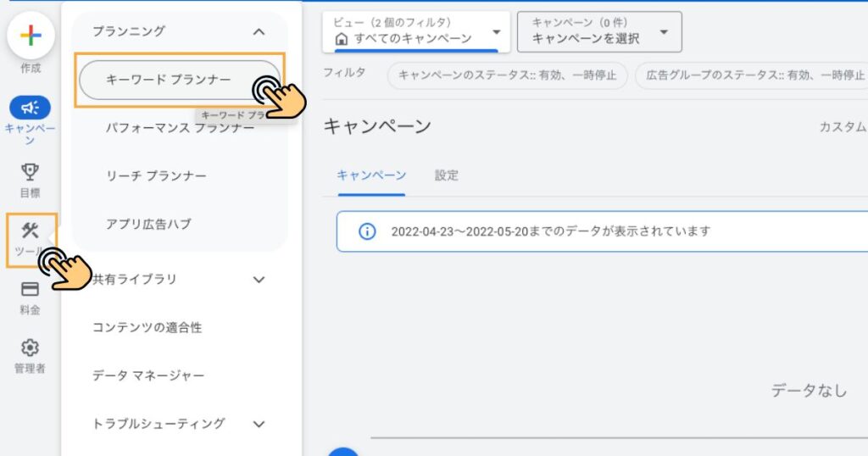Click the info icon in date notice
The height and width of the screenshot is (456, 868).
click(367, 231)
